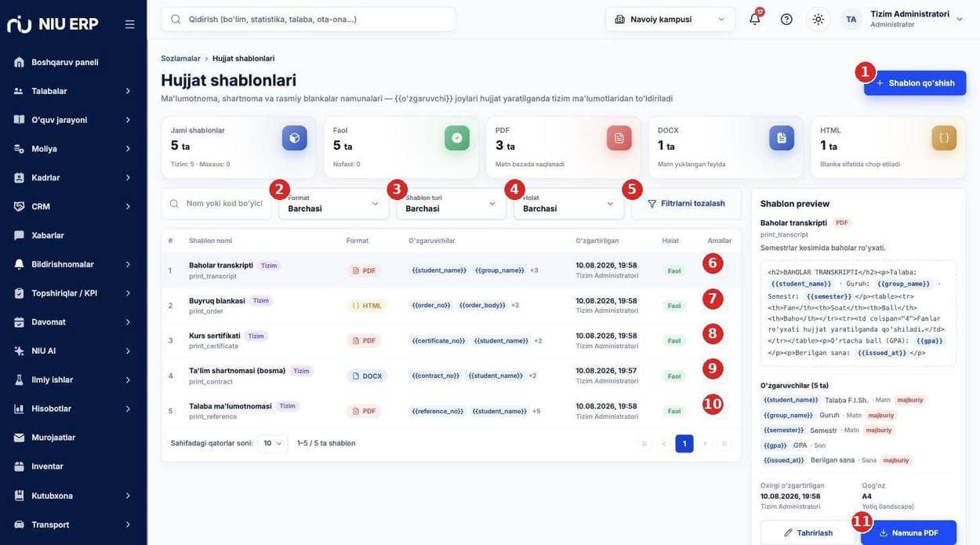
Task: Open the Holat filter dropdown
Action: [569, 204]
